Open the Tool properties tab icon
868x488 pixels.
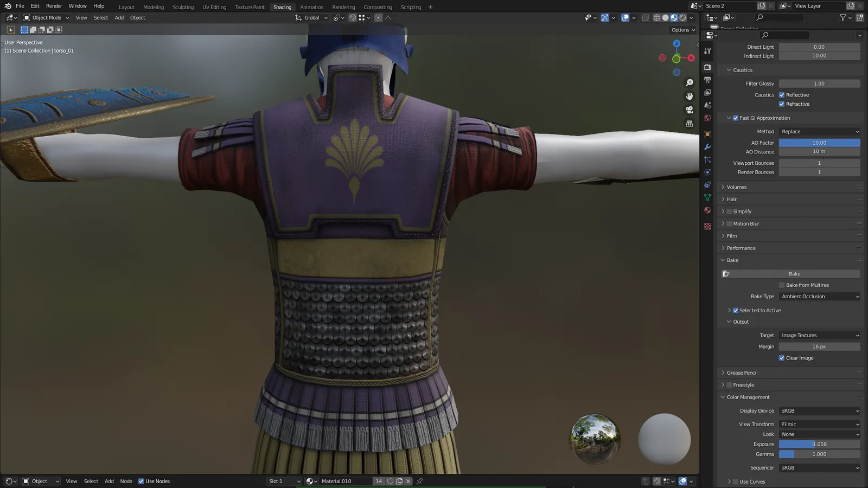click(707, 51)
